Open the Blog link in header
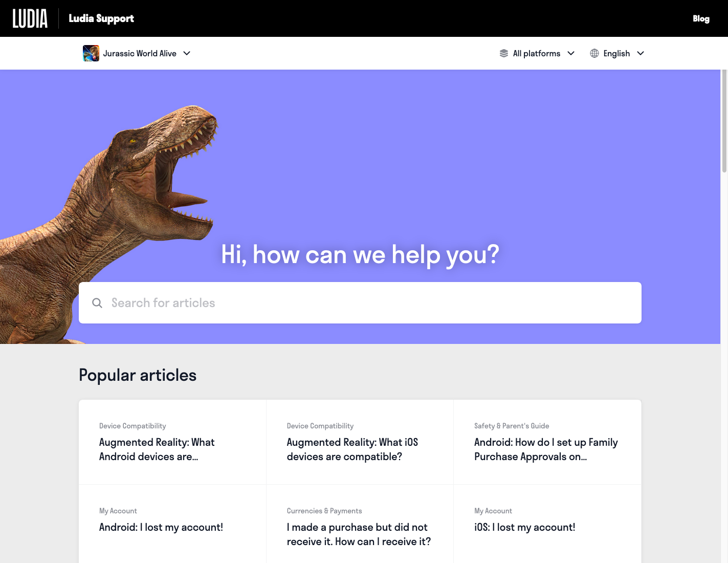 pyautogui.click(x=701, y=18)
